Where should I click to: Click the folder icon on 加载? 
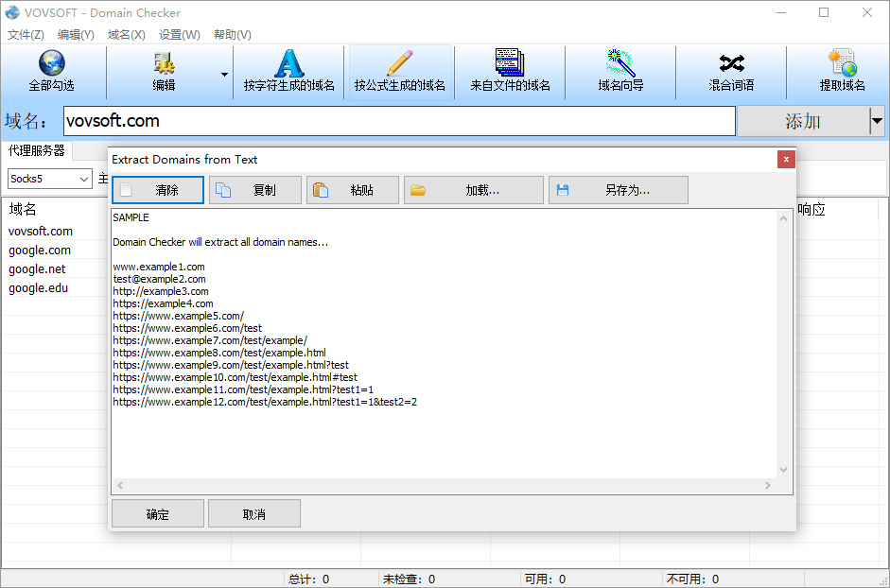[418, 190]
